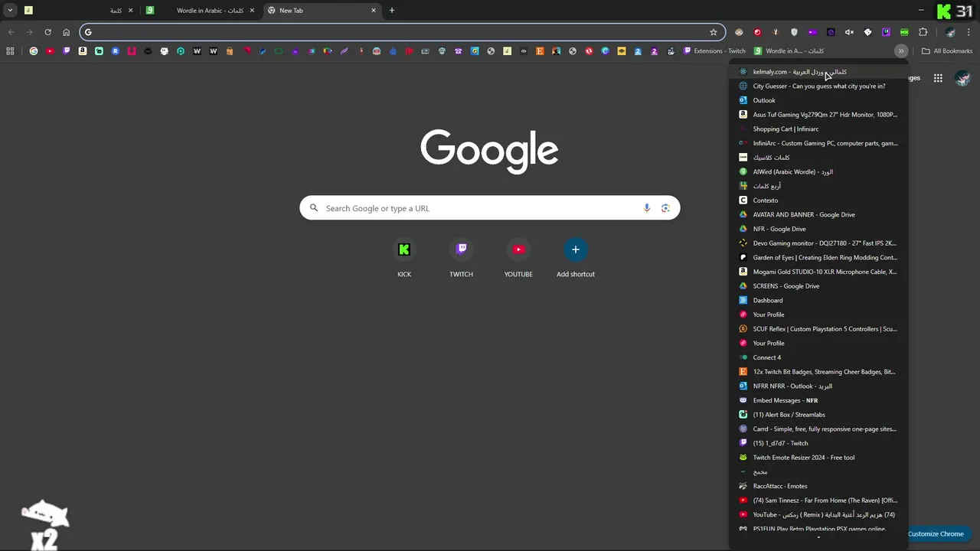Click the red circular extension icon
980x551 pixels.
pyautogui.click(x=757, y=32)
